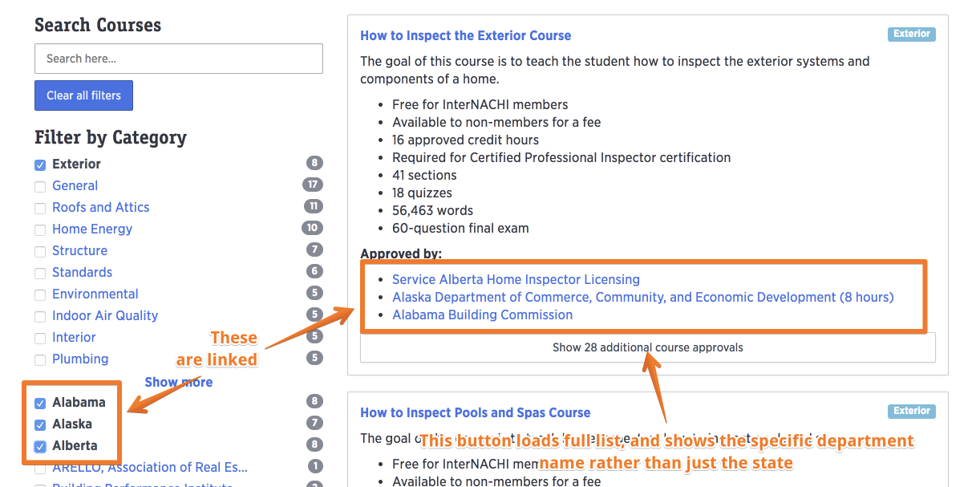Uncheck the Exterior category checkbox
The height and width of the screenshot is (487, 980).
[40, 165]
